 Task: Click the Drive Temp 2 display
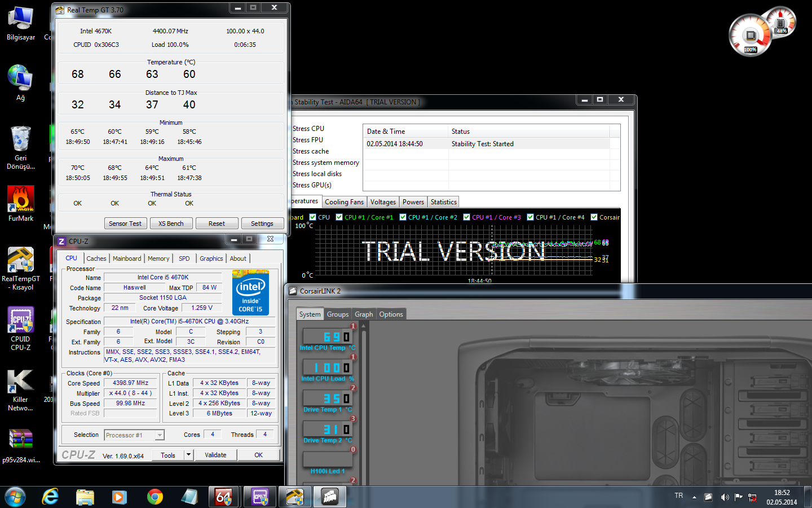[x=328, y=430]
